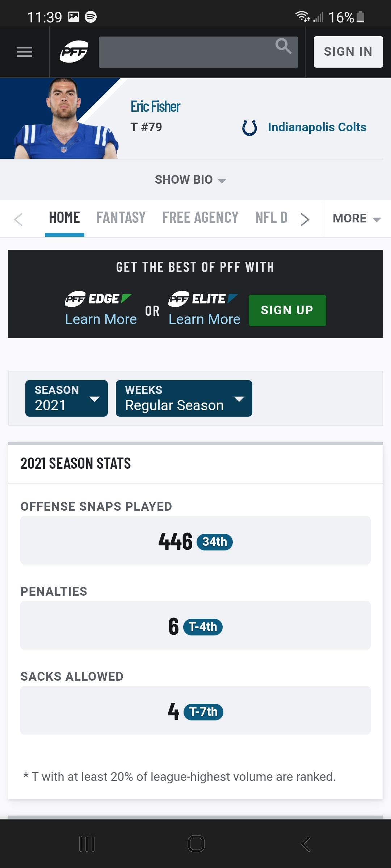
Task: Open the Season 2021 dropdown
Action: (67, 399)
